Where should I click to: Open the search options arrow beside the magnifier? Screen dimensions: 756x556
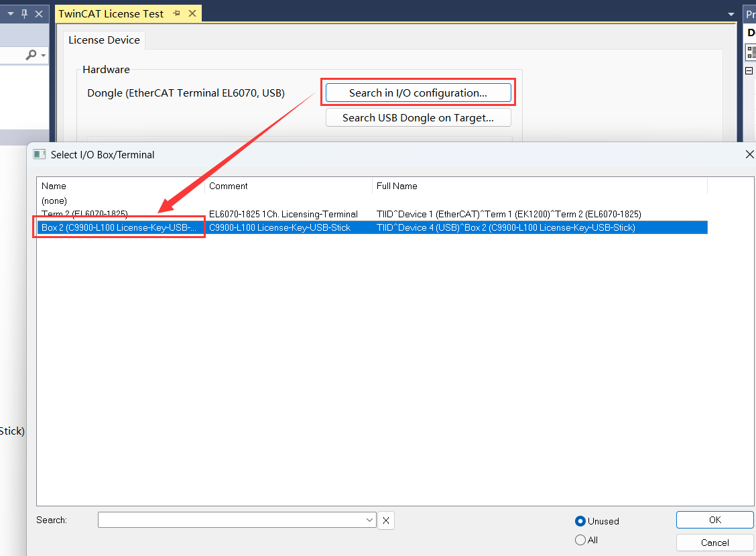click(44, 56)
